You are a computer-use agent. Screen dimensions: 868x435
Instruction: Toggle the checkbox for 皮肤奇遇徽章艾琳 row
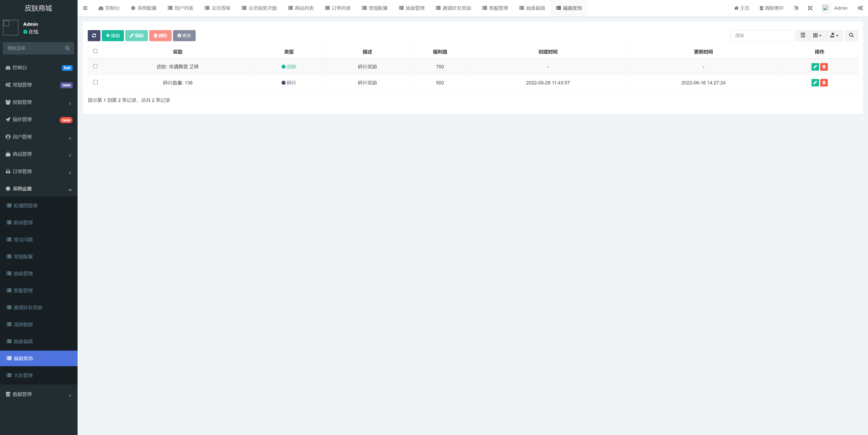pyautogui.click(x=95, y=67)
